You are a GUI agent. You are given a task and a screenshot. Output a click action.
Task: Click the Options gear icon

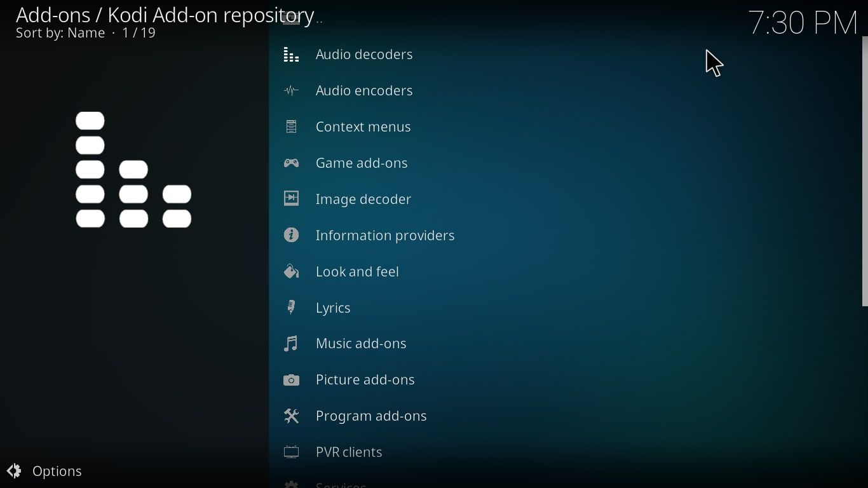(x=14, y=471)
